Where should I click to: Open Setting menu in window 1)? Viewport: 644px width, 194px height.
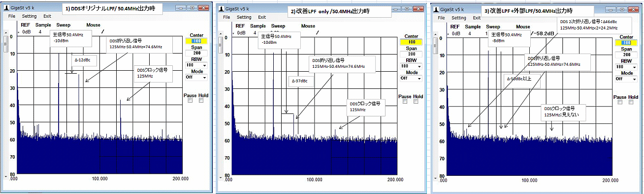(30, 16)
